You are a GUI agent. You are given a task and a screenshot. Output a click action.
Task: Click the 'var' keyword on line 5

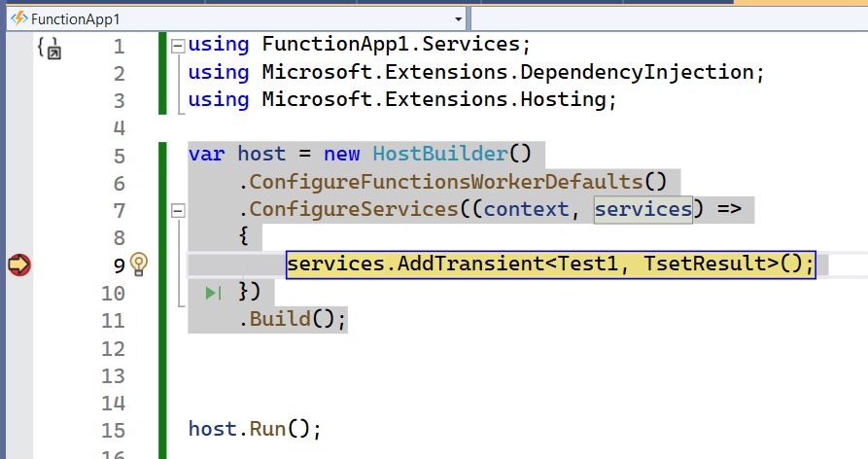[x=206, y=154]
